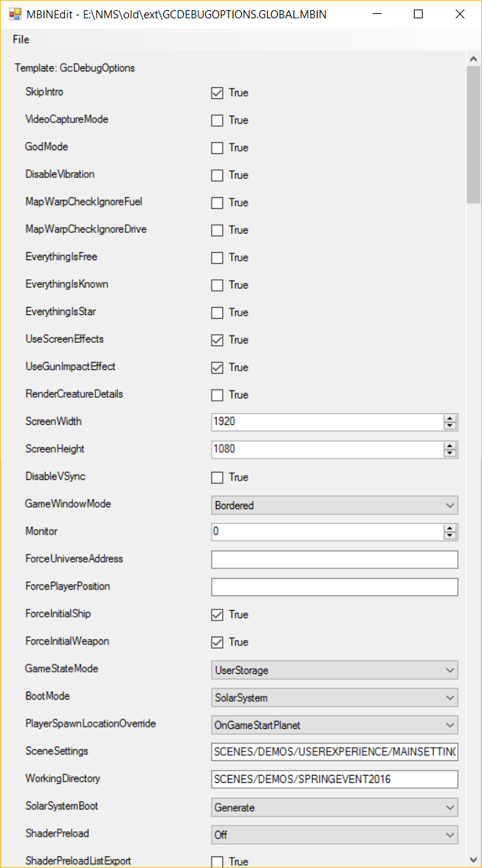The width and height of the screenshot is (482, 868).
Task: Disable the UseScreenEffects checkbox
Action: tap(217, 340)
